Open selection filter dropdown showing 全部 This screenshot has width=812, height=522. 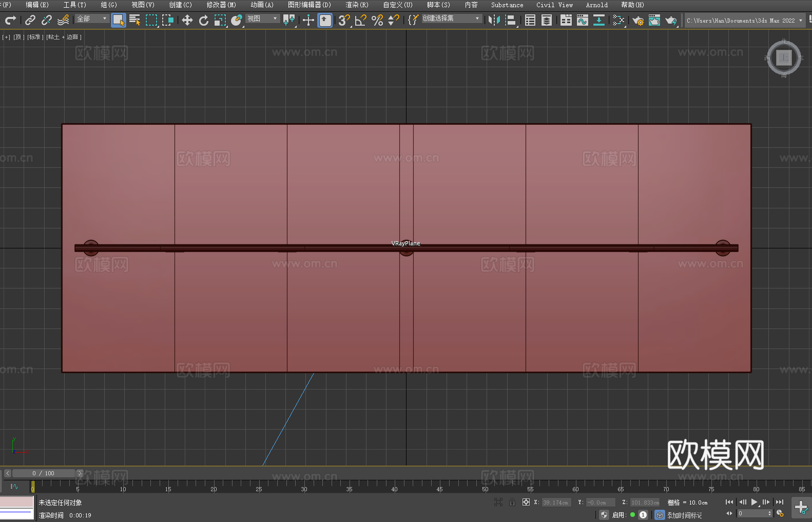coord(92,18)
